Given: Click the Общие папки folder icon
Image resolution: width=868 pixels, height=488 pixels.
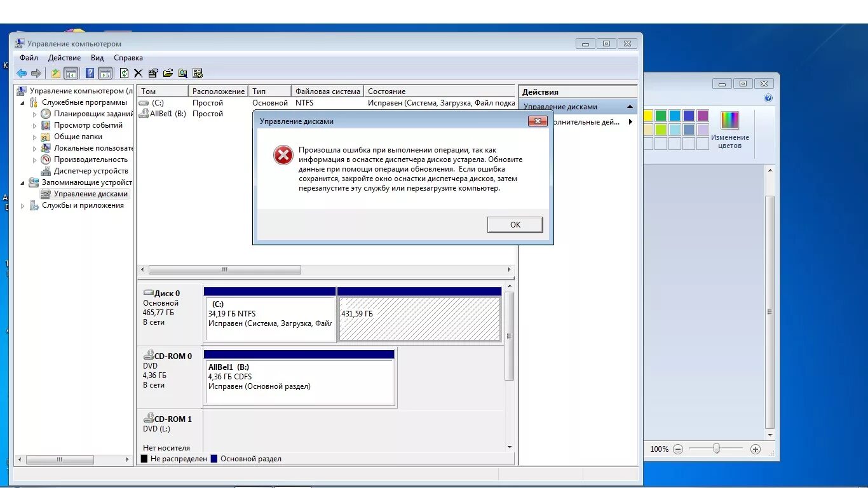Looking at the screenshot, I should [46, 137].
